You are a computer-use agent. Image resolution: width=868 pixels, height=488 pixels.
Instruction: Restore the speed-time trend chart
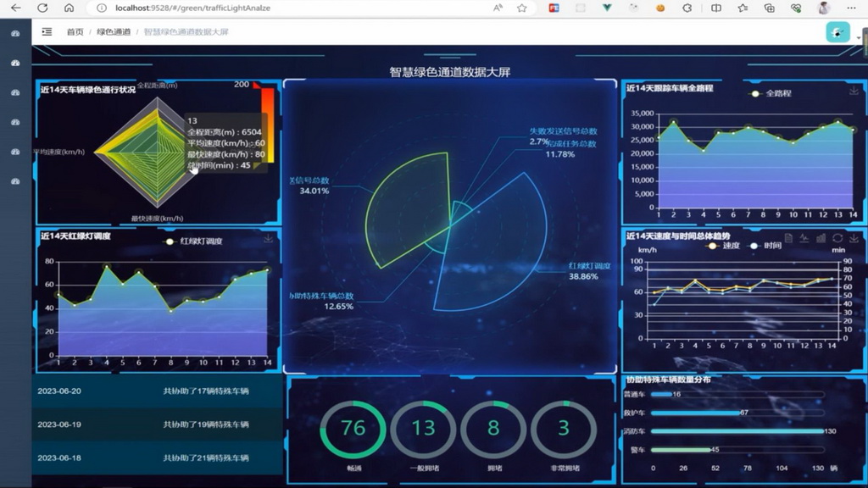pos(837,239)
